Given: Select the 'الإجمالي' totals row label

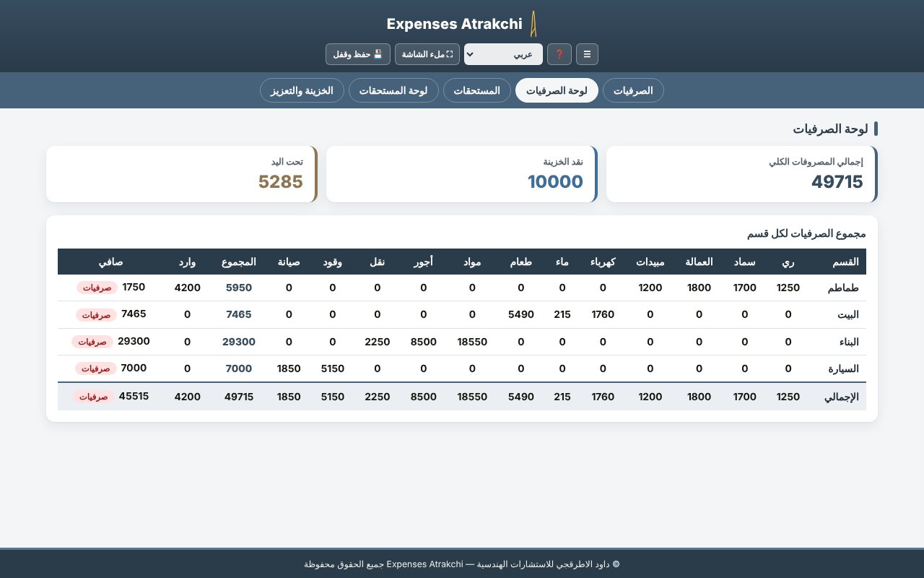Looking at the screenshot, I should [x=842, y=397].
